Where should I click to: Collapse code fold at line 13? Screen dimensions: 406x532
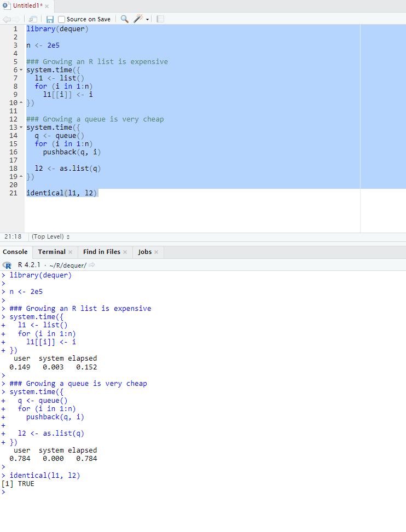coord(21,128)
